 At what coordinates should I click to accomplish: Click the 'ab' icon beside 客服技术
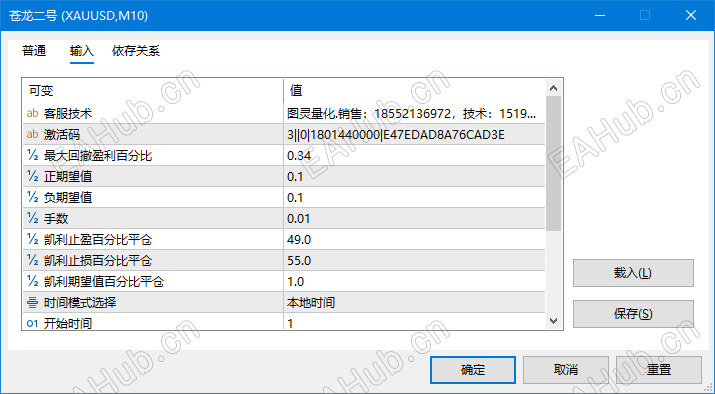tap(32, 113)
